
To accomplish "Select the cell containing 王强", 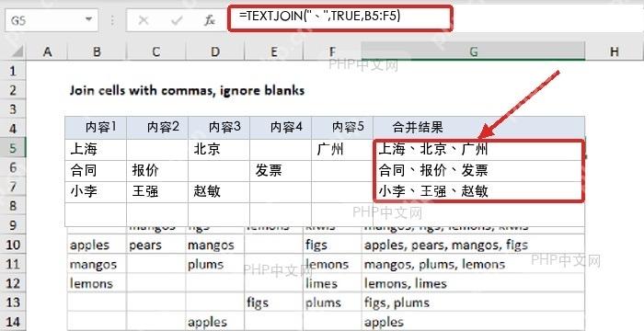I will 157,192.
